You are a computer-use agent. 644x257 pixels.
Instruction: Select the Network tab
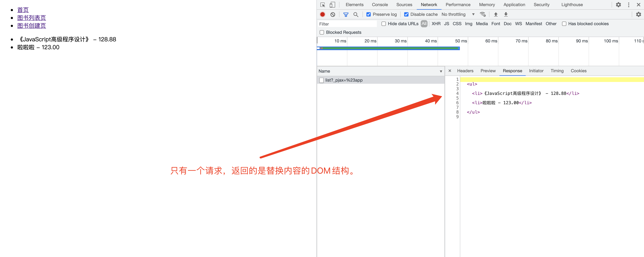[429, 5]
